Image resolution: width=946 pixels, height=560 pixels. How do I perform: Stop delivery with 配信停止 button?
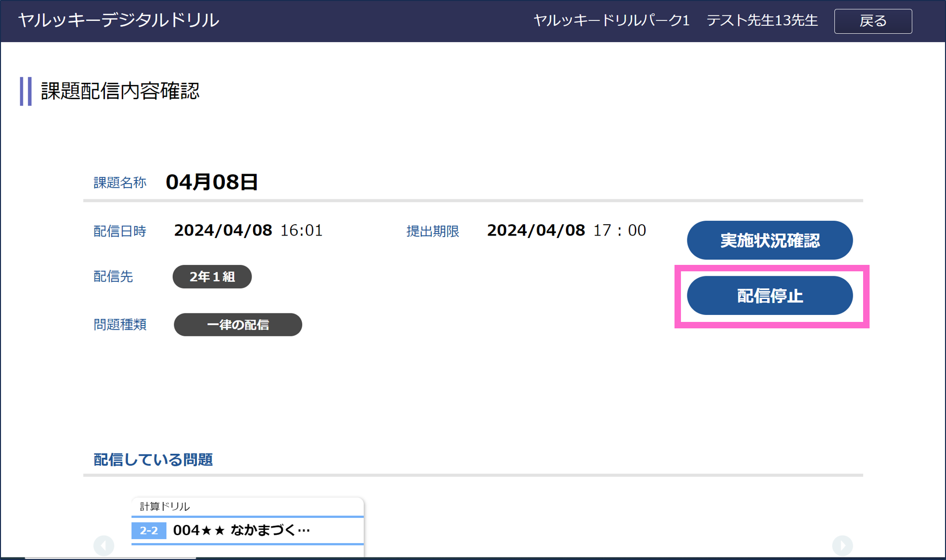coord(769,296)
